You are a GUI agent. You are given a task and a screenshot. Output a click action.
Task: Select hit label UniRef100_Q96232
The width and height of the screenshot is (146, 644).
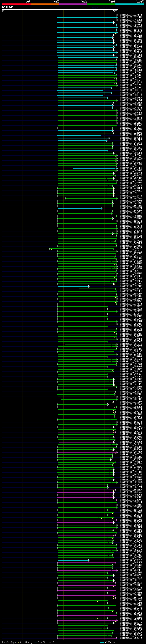[131, 53]
